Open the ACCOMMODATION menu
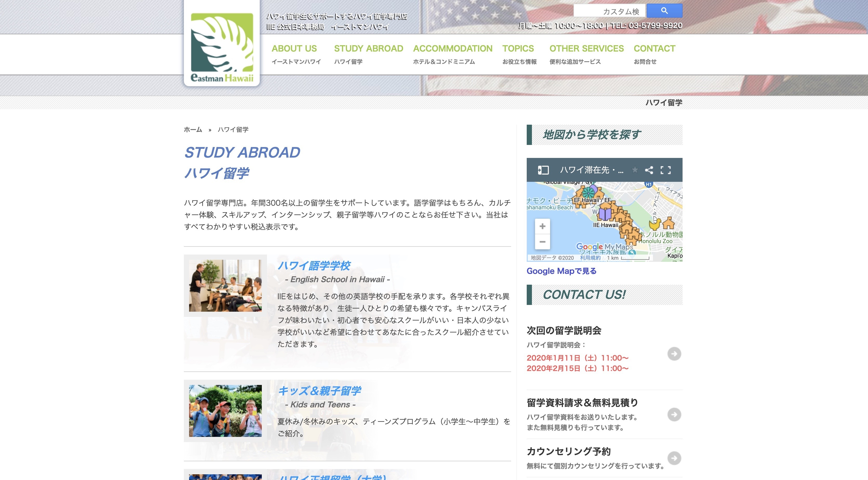This screenshot has height=480, width=868. [x=452, y=49]
